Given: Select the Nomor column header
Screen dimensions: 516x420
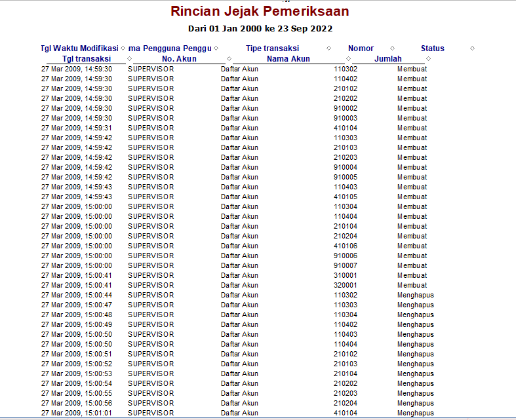Looking at the screenshot, I should coord(361,48).
